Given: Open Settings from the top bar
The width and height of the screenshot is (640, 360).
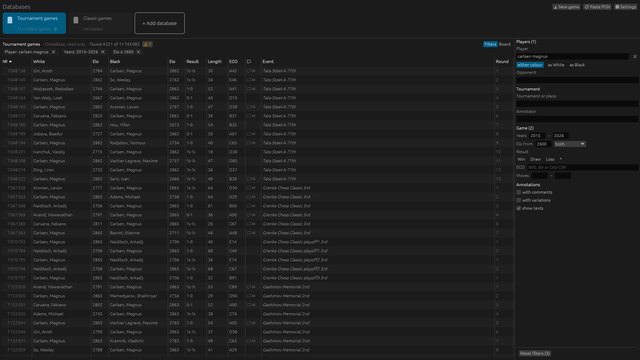Looking at the screenshot, I should click(626, 7).
